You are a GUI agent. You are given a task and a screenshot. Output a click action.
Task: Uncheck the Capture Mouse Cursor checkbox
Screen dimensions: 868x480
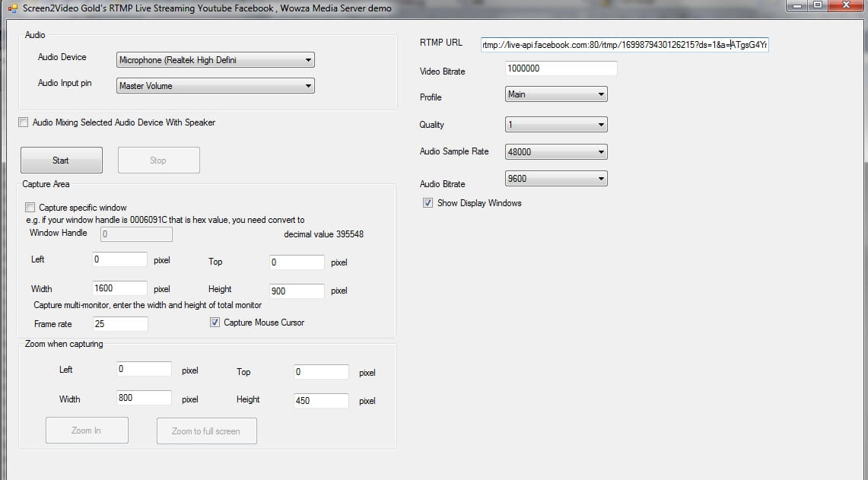point(215,323)
